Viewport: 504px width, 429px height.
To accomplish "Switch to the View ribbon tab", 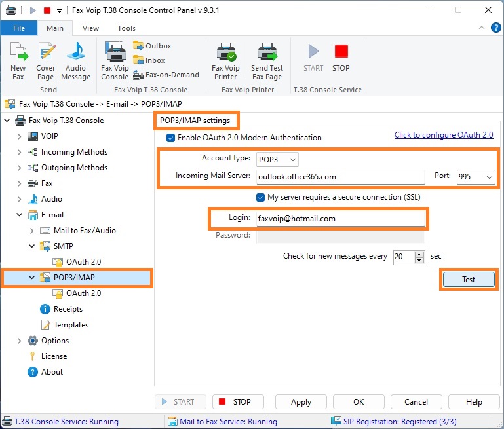I will (90, 28).
